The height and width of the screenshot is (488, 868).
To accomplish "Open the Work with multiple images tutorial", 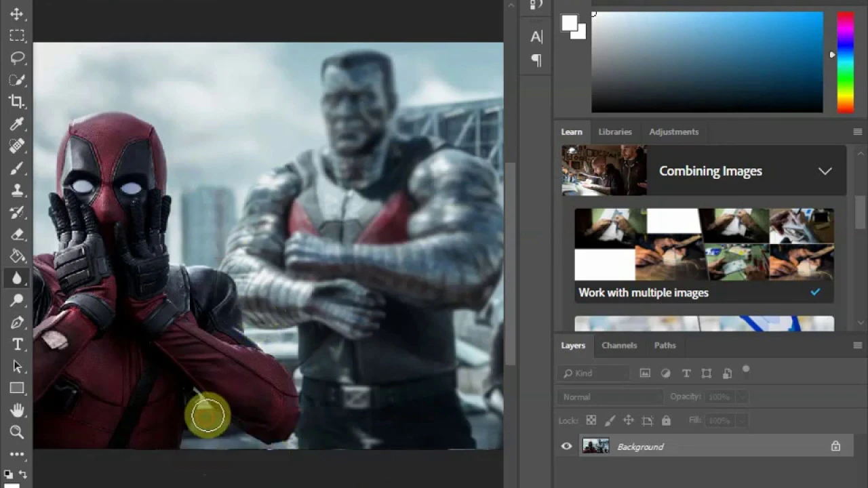I will (x=704, y=255).
